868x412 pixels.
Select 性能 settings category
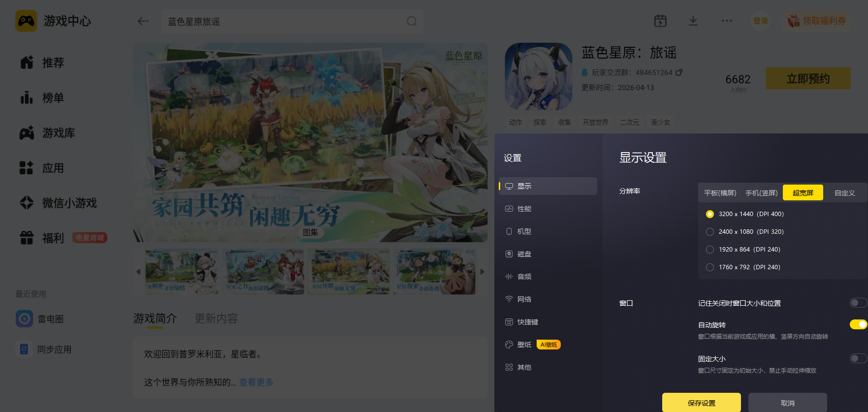pyautogui.click(x=547, y=209)
